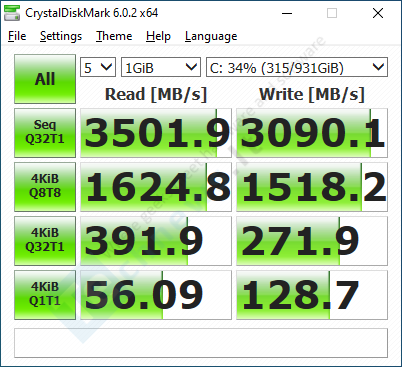Open the Language menu
The width and height of the screenshot is (402, 367).
click(211, 36)
